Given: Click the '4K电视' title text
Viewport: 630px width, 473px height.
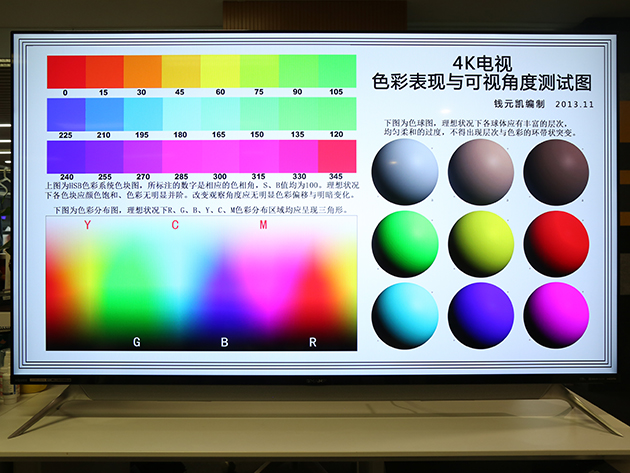Looking at the screenshot, I should pos(482,63).
